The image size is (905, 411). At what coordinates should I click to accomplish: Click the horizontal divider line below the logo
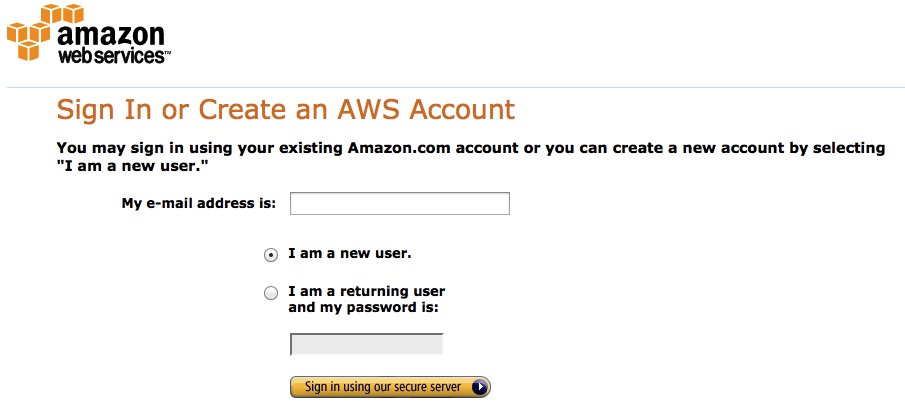point(456,88)
